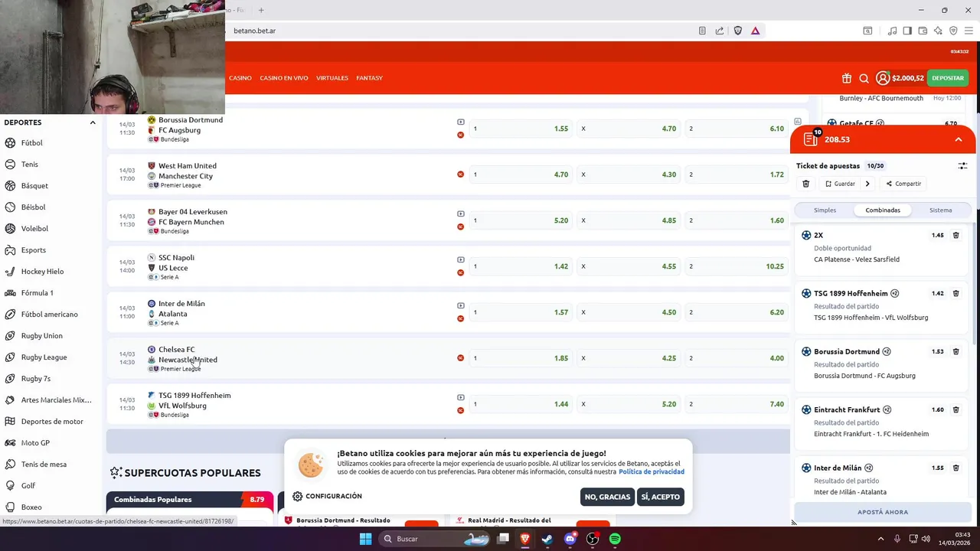Image resolution: width=980 pixels, height=551 pixels.
Task: Accept cookies with SÍ, ACEPTO
Action: (x=661, y=497)
